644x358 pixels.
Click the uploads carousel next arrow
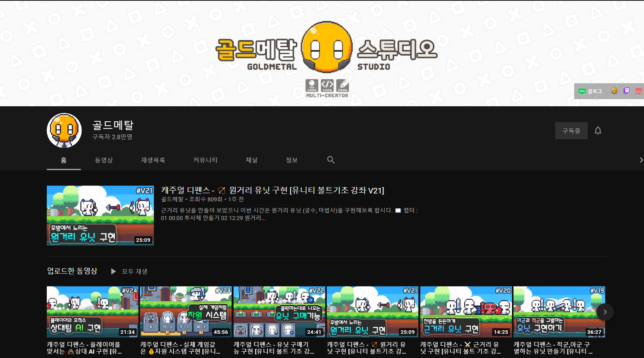[605, 312]
